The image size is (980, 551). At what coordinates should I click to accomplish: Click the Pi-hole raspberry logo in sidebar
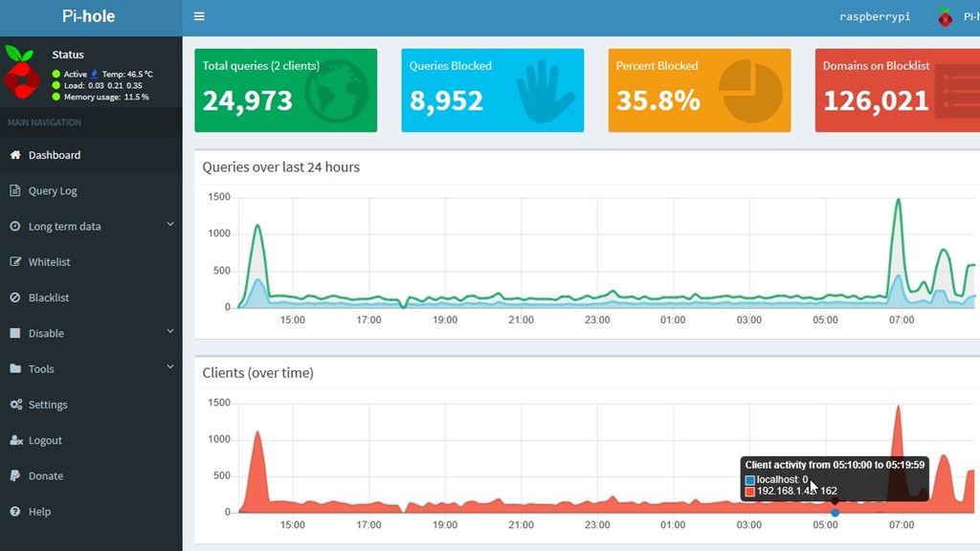[x=20, y=72]
